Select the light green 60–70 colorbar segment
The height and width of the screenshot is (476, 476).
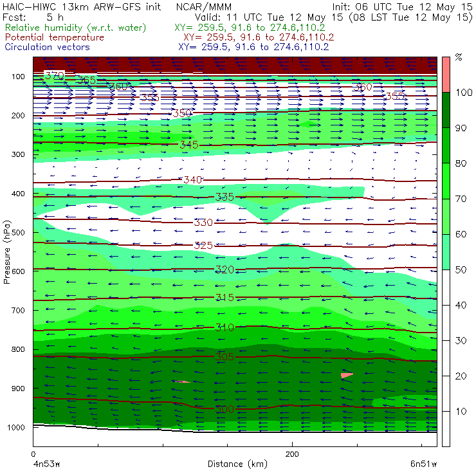(446, 216)
